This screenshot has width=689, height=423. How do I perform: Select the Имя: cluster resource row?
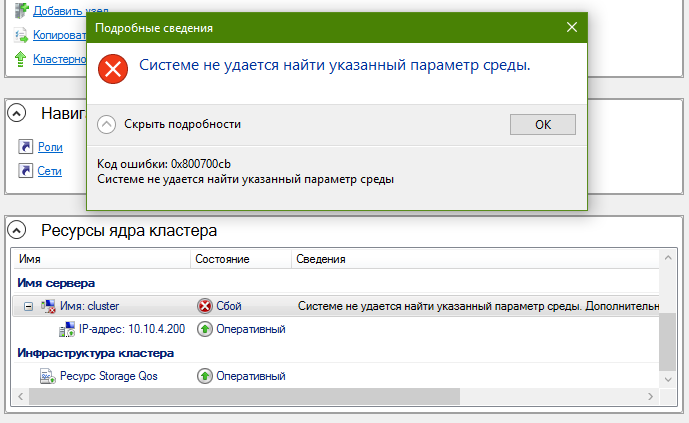(336, 306)
